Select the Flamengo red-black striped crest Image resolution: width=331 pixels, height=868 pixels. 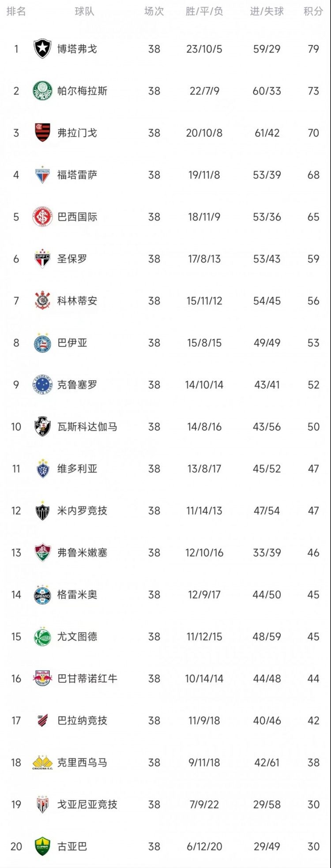[x=42, y=133]
